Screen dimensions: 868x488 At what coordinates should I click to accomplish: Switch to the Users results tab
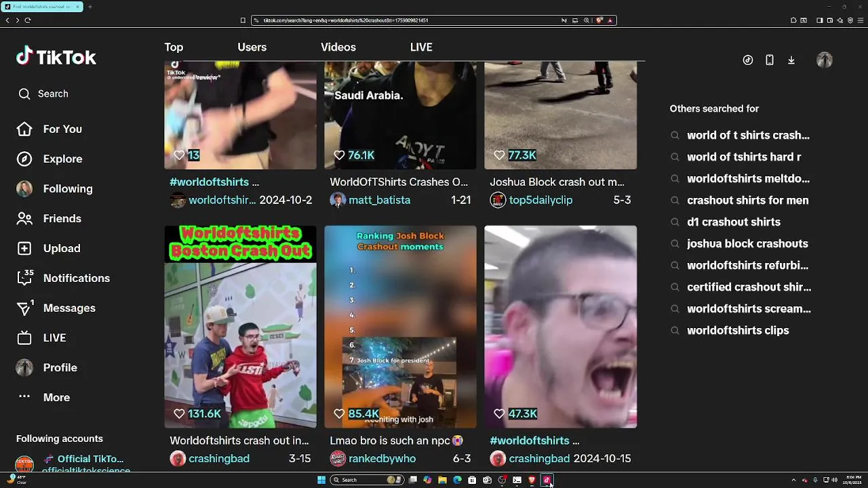(252, 47)
